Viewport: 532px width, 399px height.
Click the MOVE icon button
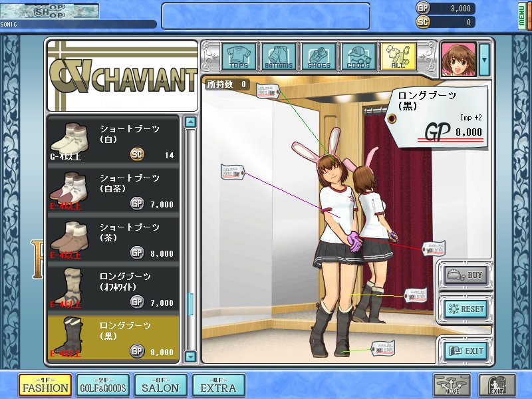(x=452, y=385)
